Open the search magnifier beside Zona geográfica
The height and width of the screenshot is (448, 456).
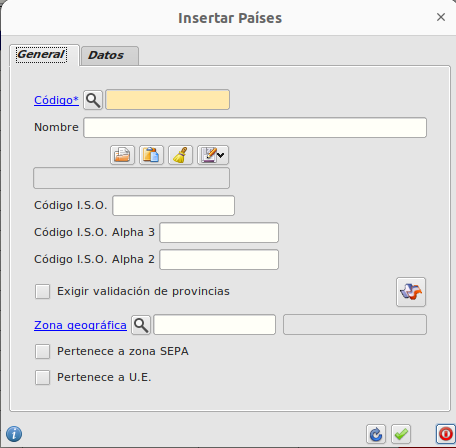[141, 325]
